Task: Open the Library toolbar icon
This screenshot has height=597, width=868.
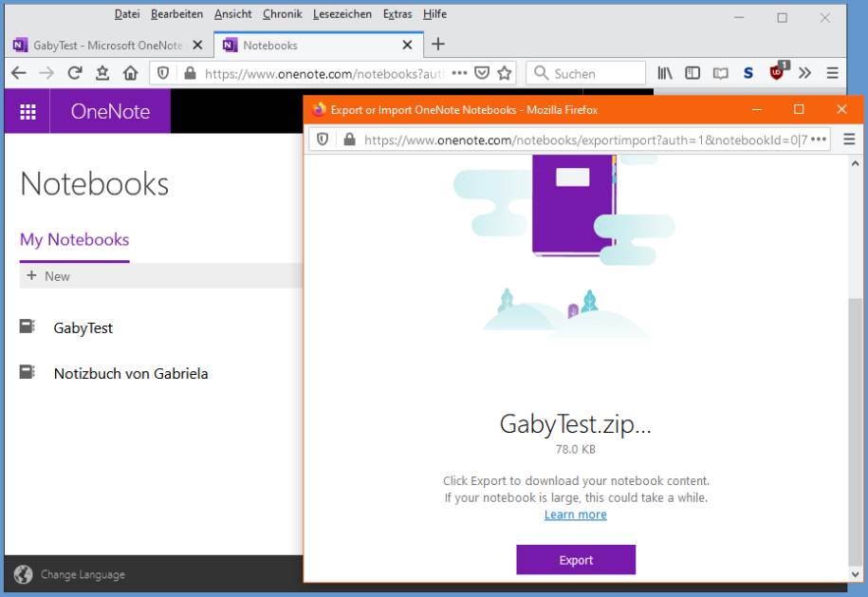Action: point(665,73)
